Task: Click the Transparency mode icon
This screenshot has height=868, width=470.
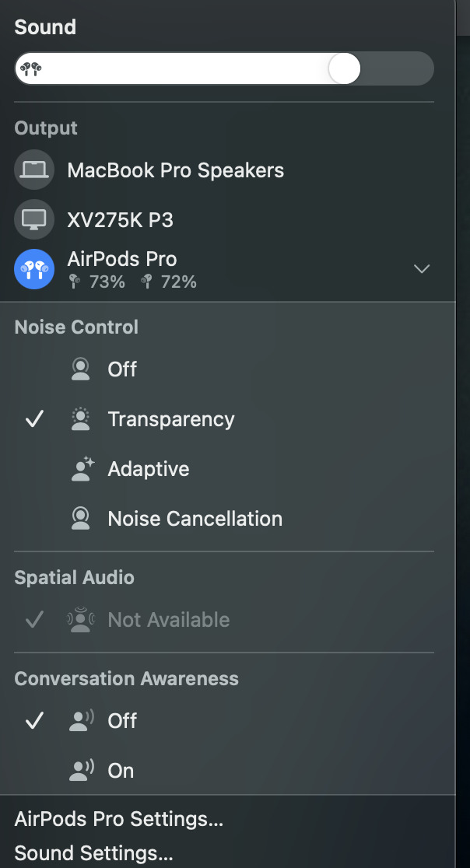Action: pos(80,419)
